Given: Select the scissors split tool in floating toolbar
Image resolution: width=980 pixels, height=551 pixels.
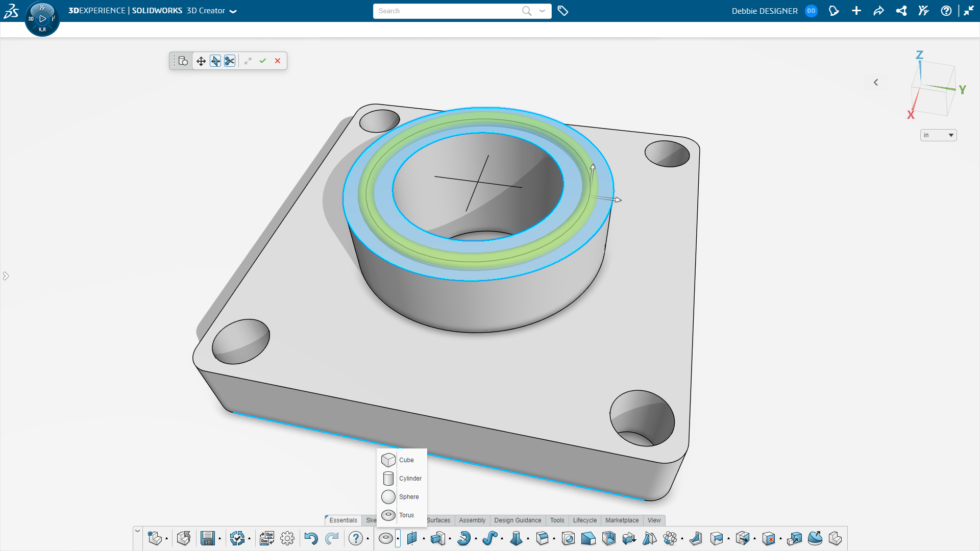Looking at the screenshot, I should coord(229,61).
